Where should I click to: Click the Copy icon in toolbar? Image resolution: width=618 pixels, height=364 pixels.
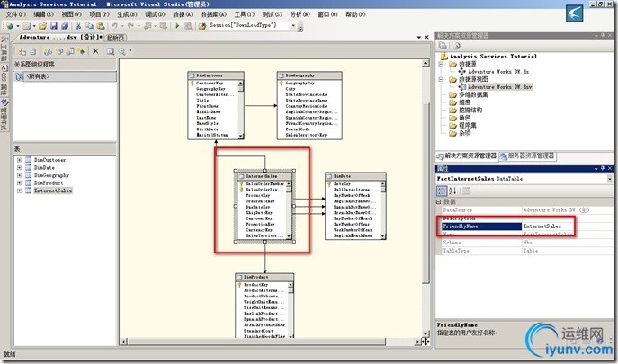[x=89, y=26]
